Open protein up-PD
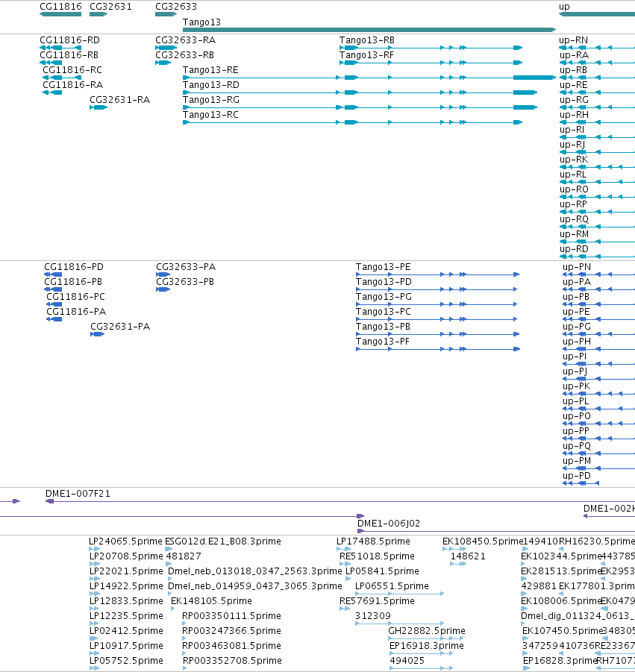 pos(576,476)
